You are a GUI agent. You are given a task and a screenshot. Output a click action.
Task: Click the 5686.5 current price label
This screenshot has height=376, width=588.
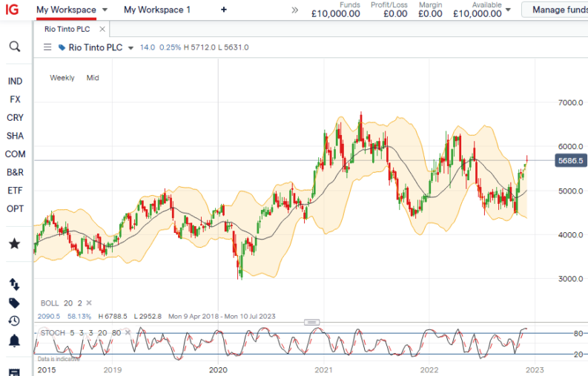[570, 161]
